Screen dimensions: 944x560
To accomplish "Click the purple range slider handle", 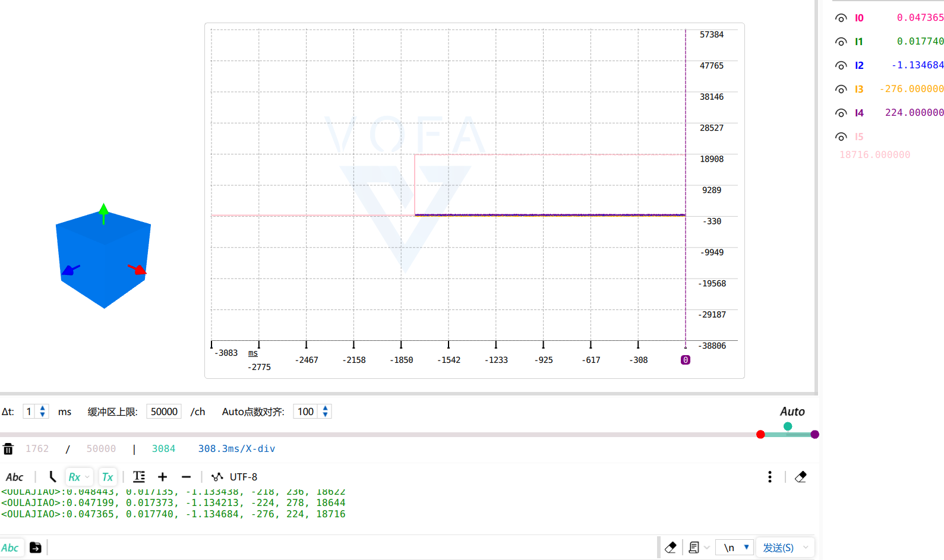I will coord(815,435).
